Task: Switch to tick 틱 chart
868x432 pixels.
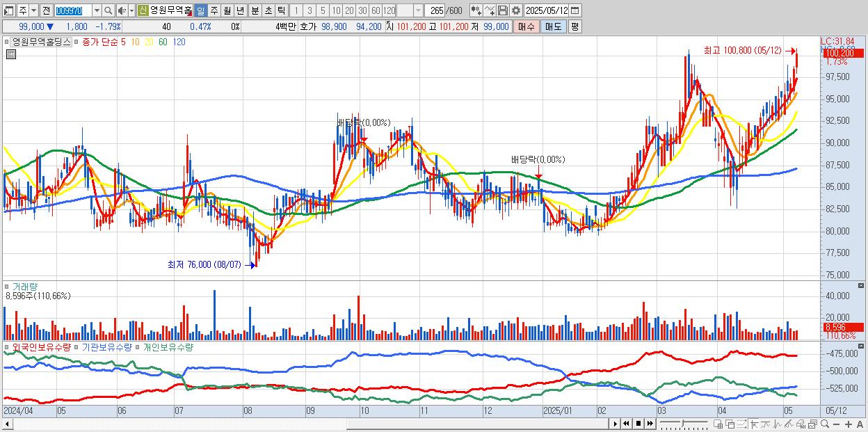Action: click(281, 10)
